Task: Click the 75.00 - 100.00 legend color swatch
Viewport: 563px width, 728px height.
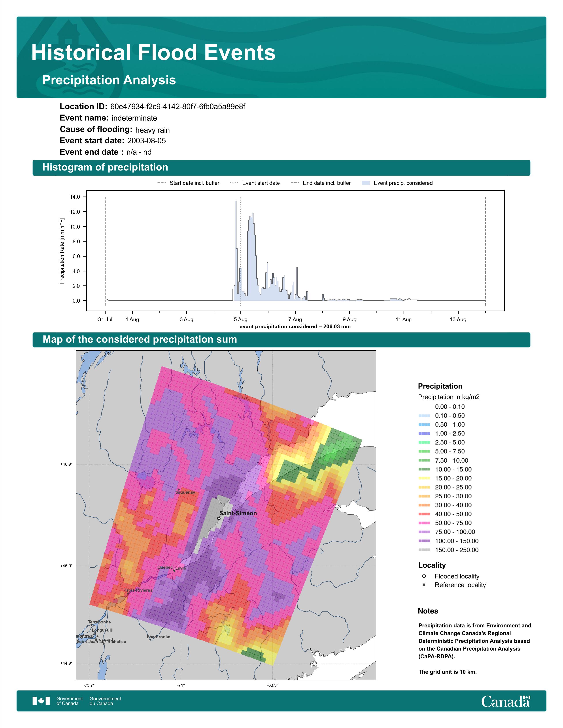Action: point(424,532)
